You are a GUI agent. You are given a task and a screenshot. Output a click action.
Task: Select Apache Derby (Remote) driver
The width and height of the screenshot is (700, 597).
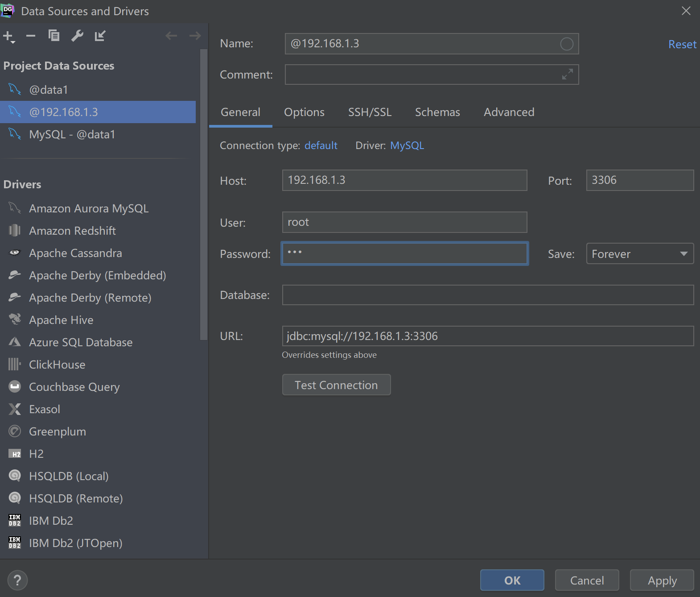tap(98, 298)
